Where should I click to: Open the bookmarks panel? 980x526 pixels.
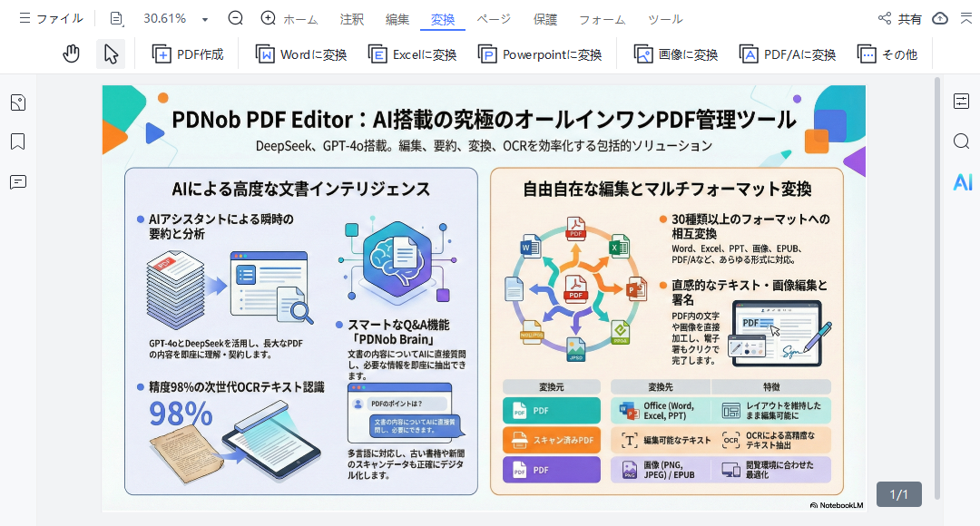click(17, 141)
